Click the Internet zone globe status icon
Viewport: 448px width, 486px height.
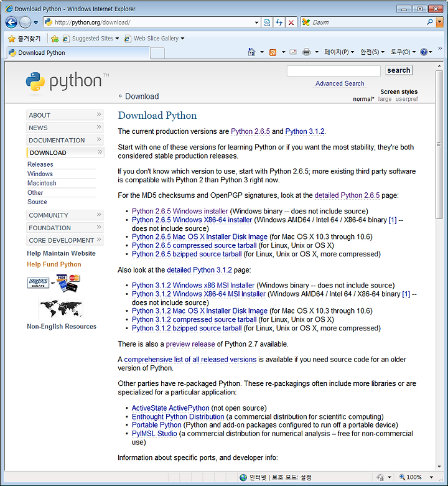pos(243,477)
